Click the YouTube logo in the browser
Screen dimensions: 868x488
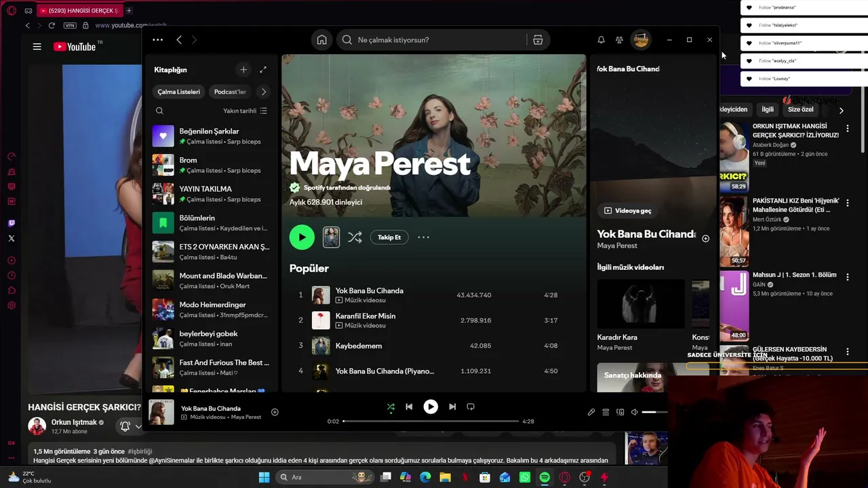pyautogui.click(x=75, y=47)
